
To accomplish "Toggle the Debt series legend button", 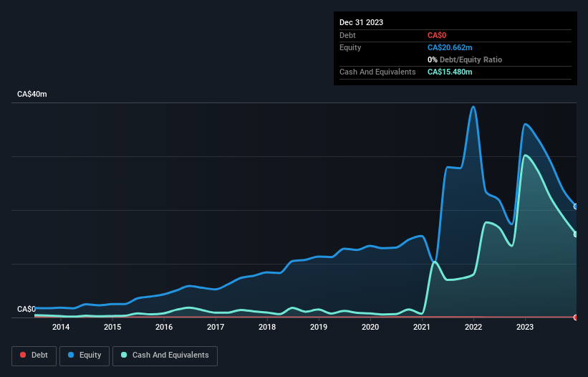I will click(x=34, y=355).
